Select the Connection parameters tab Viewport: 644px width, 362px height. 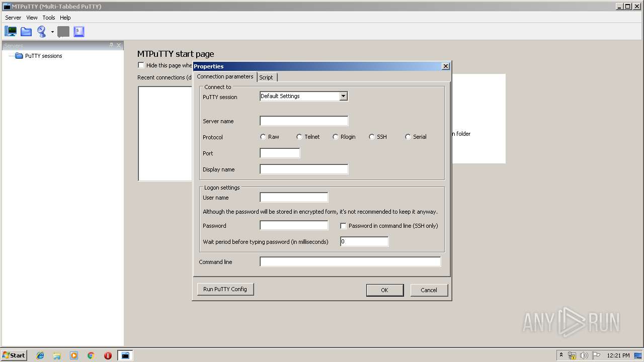pyautogui.click(x=225, y=76)
